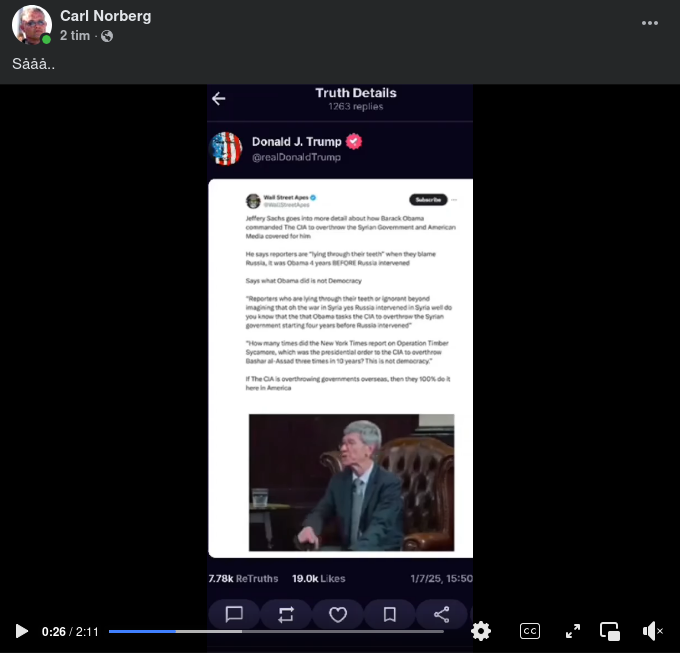This screenshot has width=680, height=653.
Task: Toggle closed captions
Action: pos(530,631)
